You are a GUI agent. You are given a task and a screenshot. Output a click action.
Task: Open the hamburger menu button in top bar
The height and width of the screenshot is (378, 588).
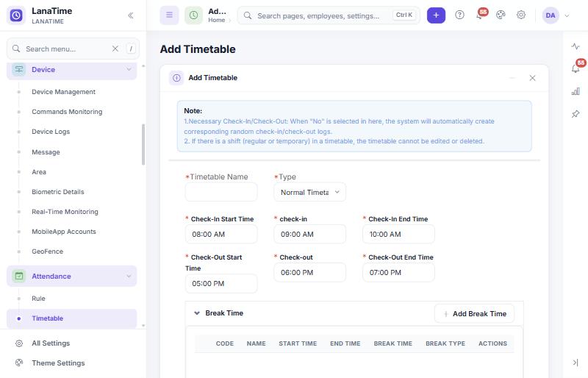coord(170,15)
